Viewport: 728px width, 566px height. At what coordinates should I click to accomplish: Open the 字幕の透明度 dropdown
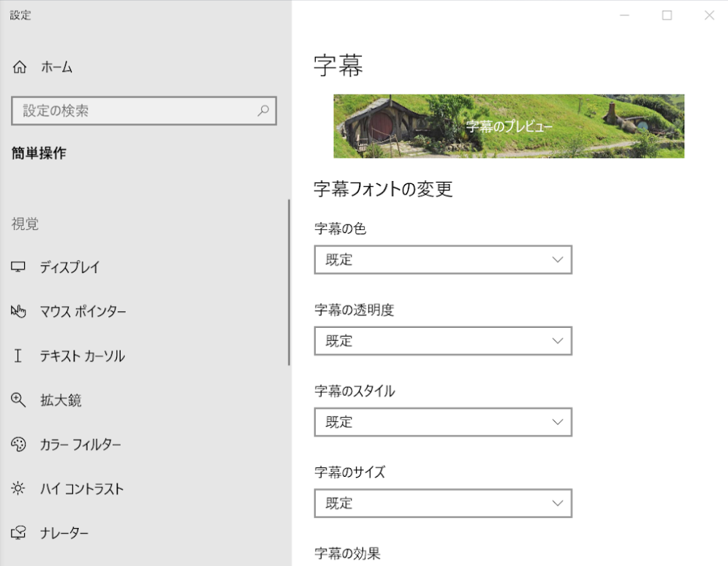(443, 341)
